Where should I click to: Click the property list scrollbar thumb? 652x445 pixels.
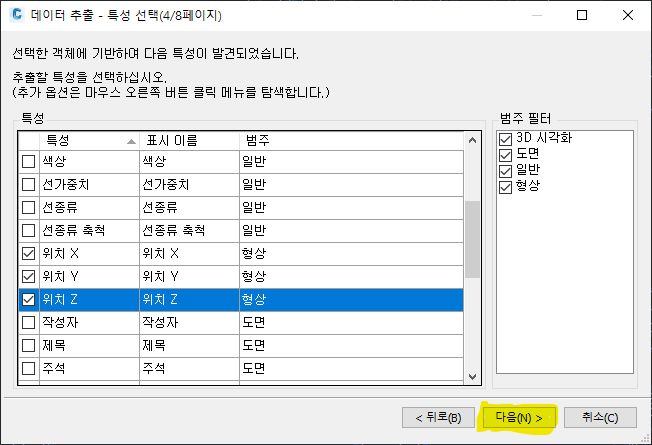pos(472,239)
